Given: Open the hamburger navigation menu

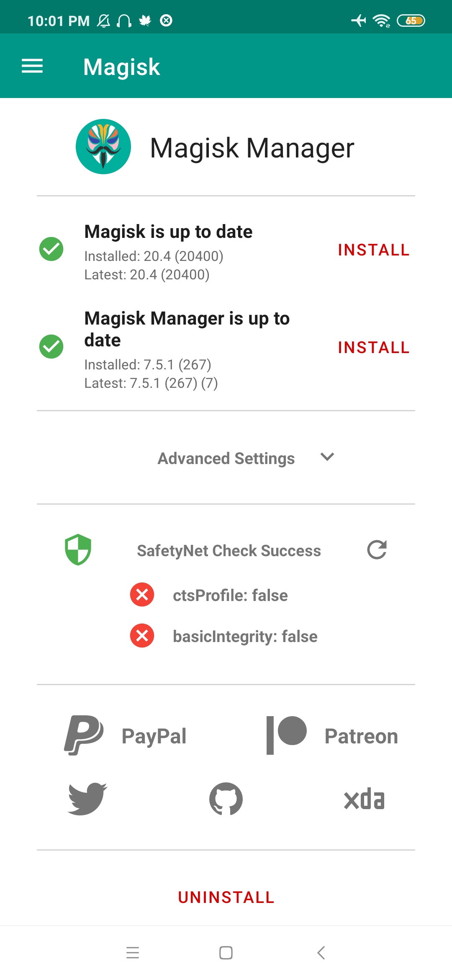Looking at the screenshot, I should [32, 66].
